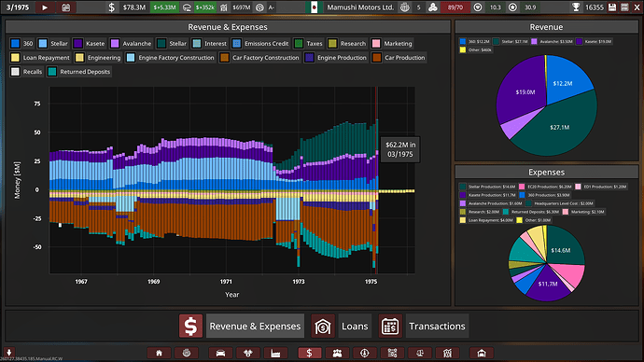
Task: Click the Engine Production color swatch
Action: coord(309,58)
